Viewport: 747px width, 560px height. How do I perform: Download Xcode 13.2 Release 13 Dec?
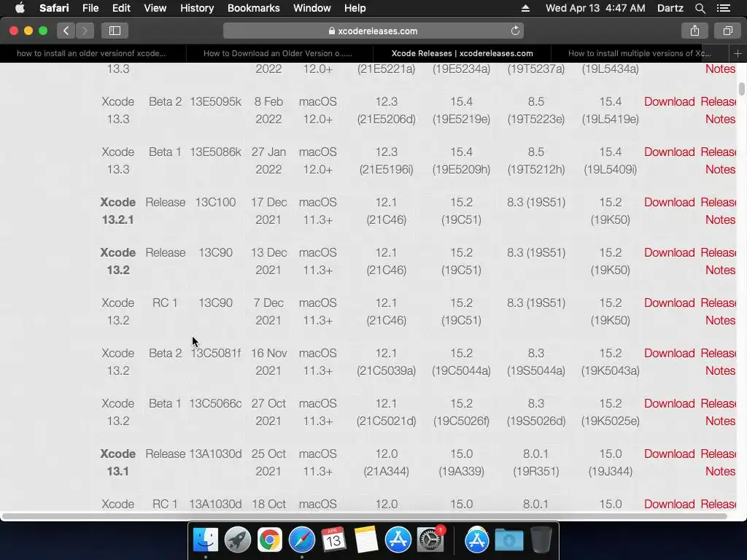tap(670, 252)
